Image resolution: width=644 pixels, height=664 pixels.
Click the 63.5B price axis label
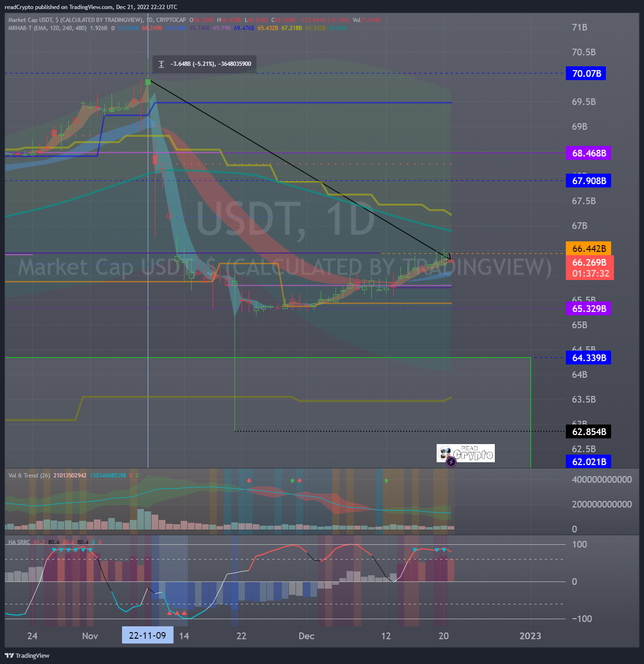pos(584,399)
